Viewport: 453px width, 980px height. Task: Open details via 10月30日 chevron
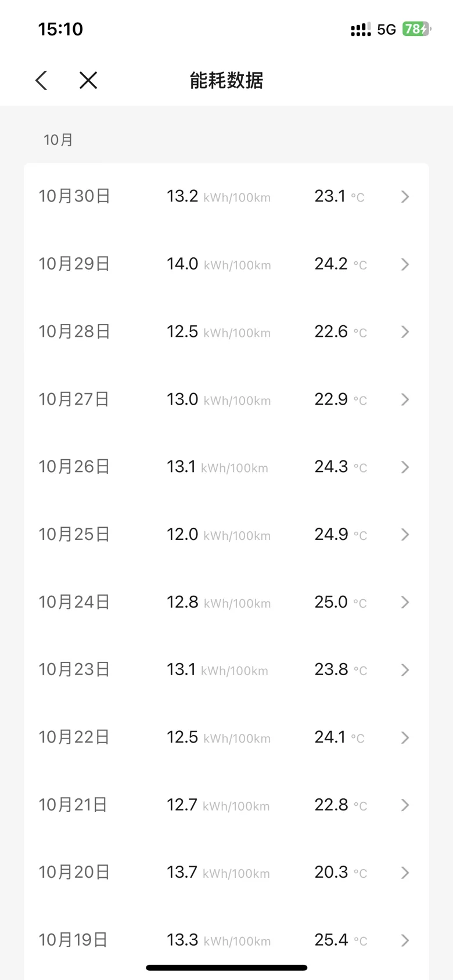pyautogui.click(x=405, y=197)
